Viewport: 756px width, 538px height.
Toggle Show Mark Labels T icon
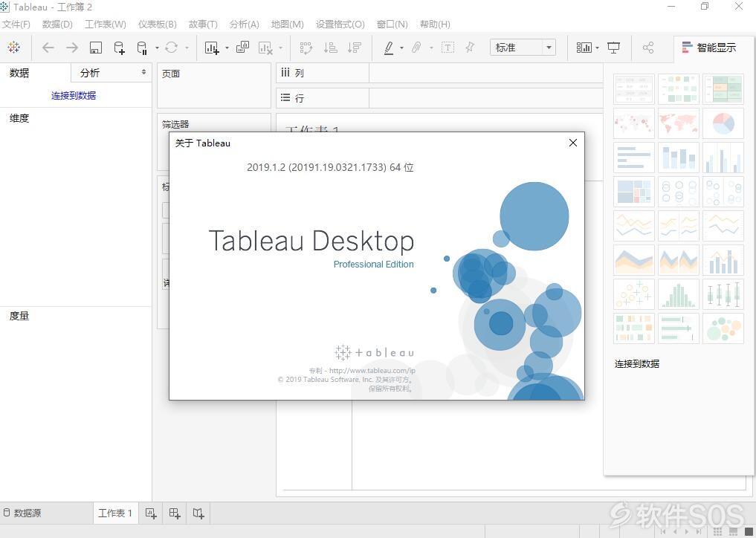click(448, 48)
